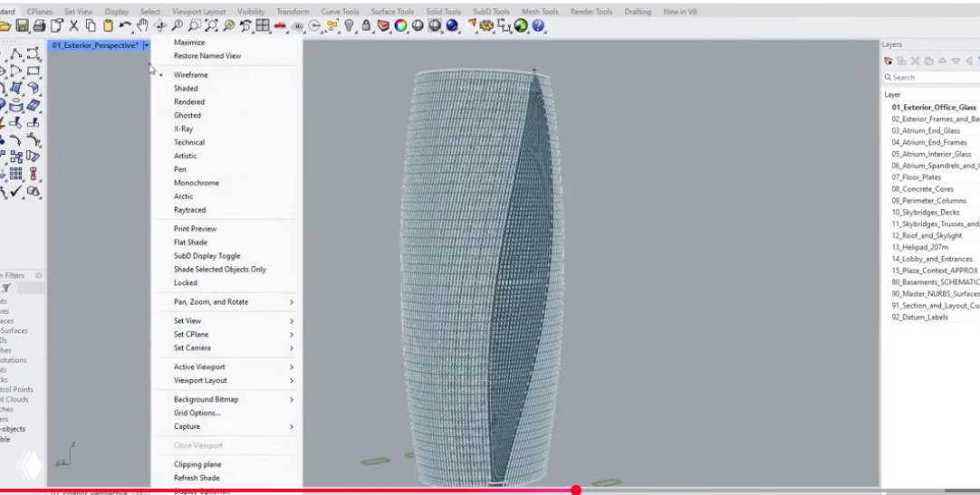Click the Paste clipboard icon
The height and width of the screenshot is (495, 980).
(x=108, y=26)
